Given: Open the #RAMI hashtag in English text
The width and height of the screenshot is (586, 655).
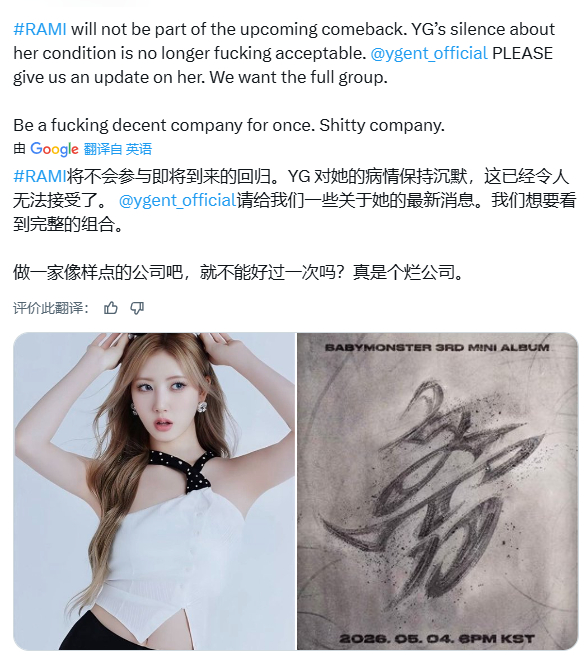Looking at the screenshot, I should (x=40, y=29).
